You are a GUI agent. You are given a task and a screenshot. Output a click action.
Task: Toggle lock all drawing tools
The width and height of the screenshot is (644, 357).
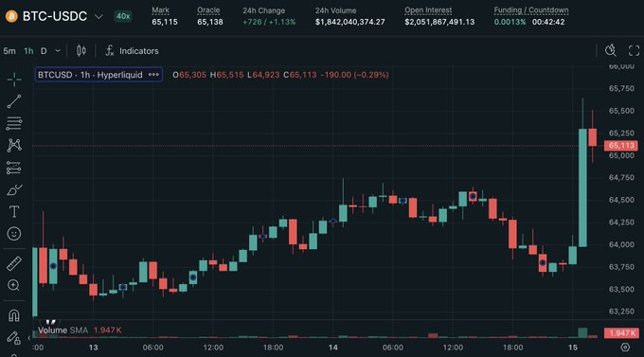pyautogui.click(x=13, y=338)
